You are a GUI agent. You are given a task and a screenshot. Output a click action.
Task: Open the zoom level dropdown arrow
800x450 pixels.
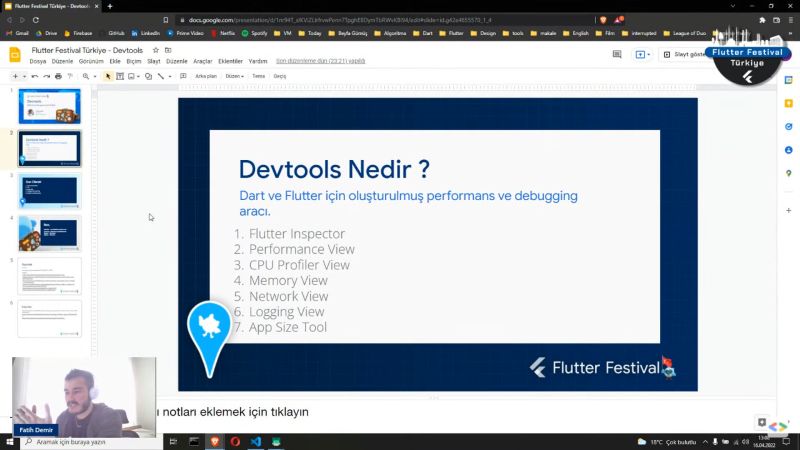click(x=94, y=77)
